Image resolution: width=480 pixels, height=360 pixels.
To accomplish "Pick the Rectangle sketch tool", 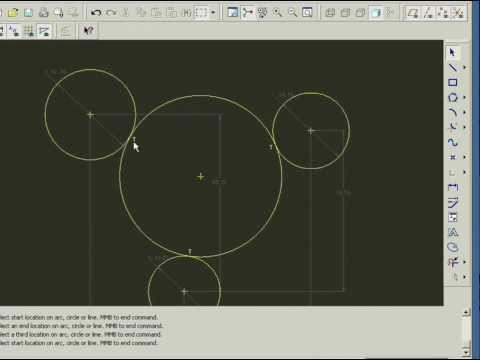I will [452, 83].
